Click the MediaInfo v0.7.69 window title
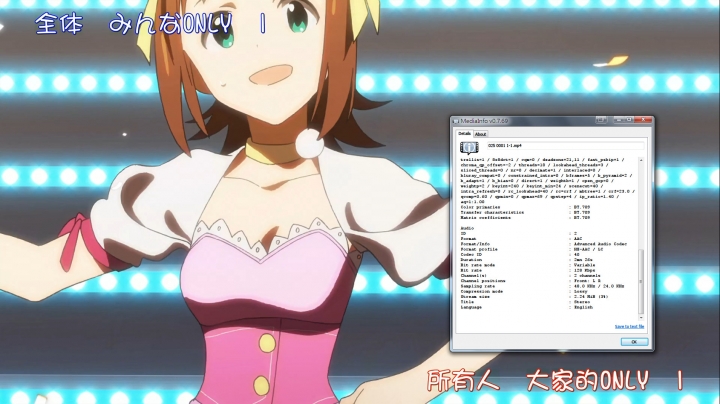The image size is (720, 404). tap(484, 121)
